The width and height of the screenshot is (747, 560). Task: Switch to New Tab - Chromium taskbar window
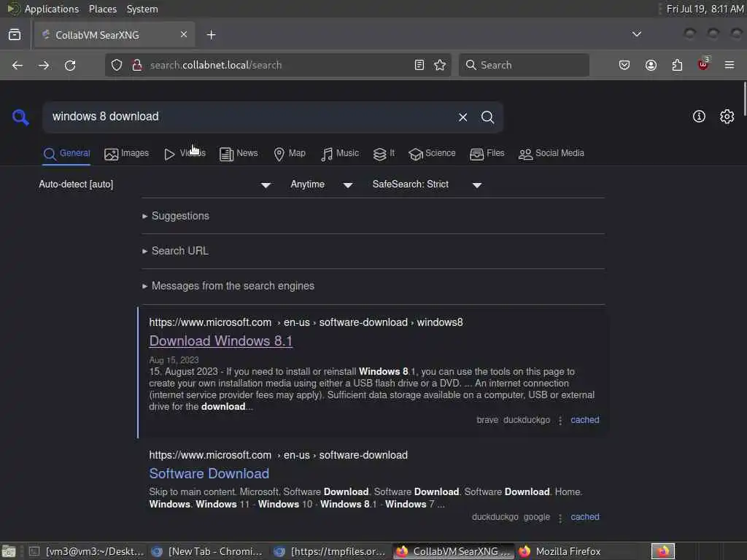208,551
